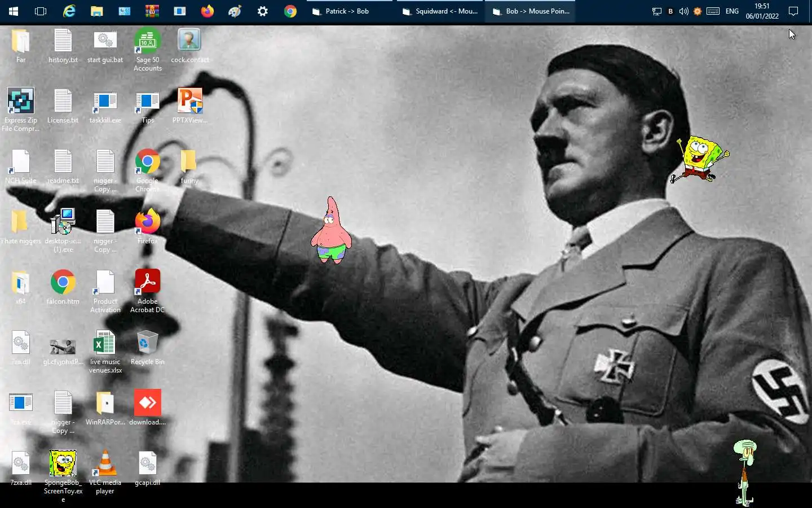Select the Product Activation shortcut
812x508 pixels.
coord(105,292)
